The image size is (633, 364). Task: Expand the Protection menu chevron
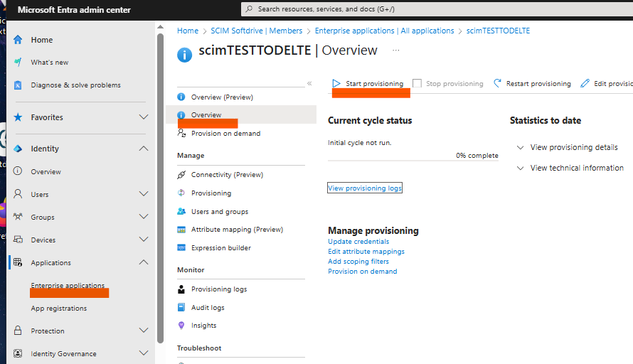[143, 331]
